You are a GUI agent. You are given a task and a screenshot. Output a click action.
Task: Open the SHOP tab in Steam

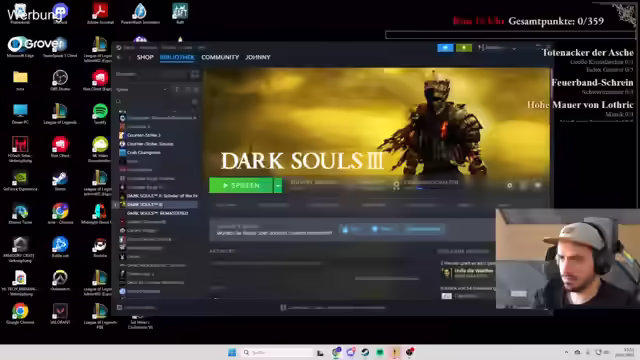tap(145, 58)
